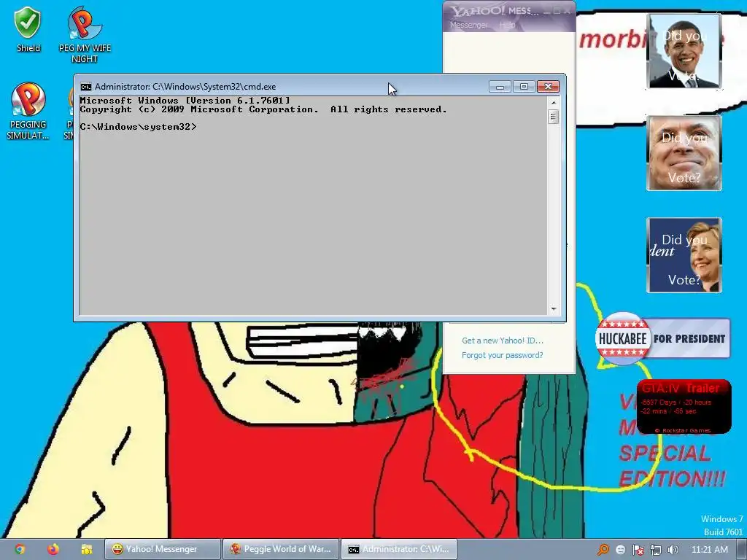This screenshot has width=747, height=560.
Task: Click 'Forgot your password?' link
Action: tap(502, 355)
